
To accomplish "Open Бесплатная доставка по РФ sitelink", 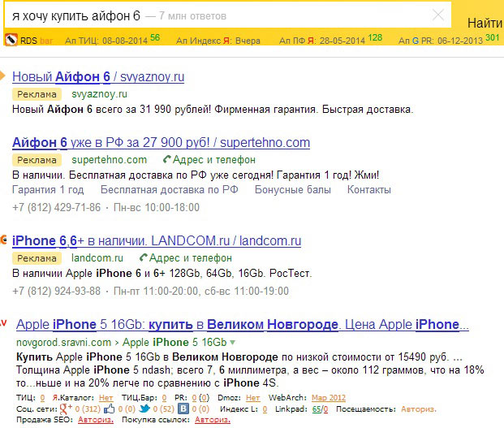I will click(x=170, y=190).
